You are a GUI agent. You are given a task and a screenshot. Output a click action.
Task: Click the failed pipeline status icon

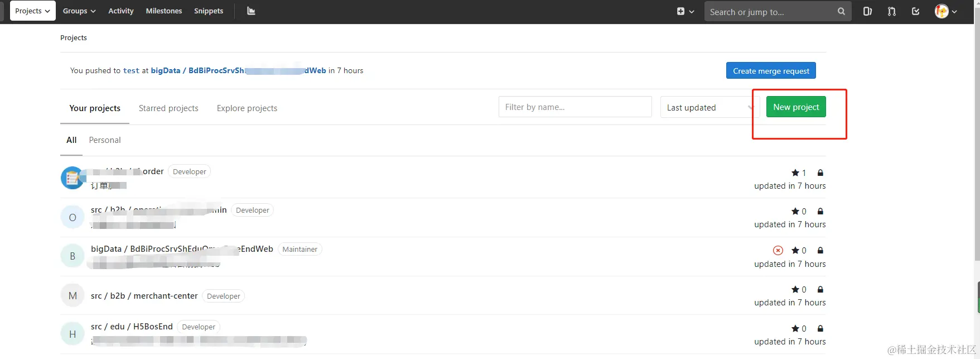(x=778, y=251)
